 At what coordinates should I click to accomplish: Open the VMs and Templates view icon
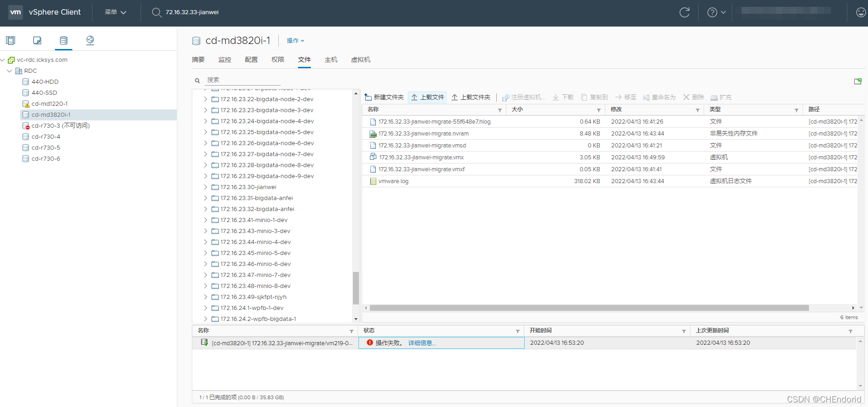tap(37, 40)
